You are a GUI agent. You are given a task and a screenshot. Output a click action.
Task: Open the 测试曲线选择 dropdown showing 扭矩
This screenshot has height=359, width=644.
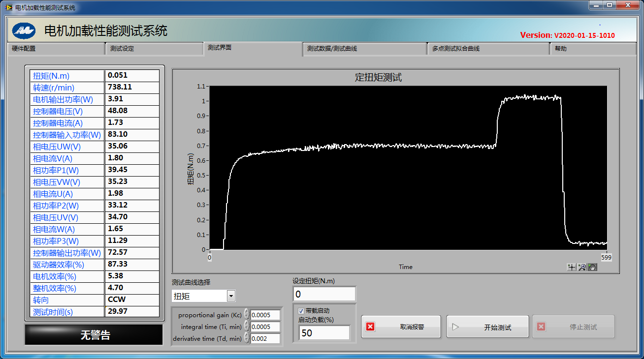pos(231,296)
